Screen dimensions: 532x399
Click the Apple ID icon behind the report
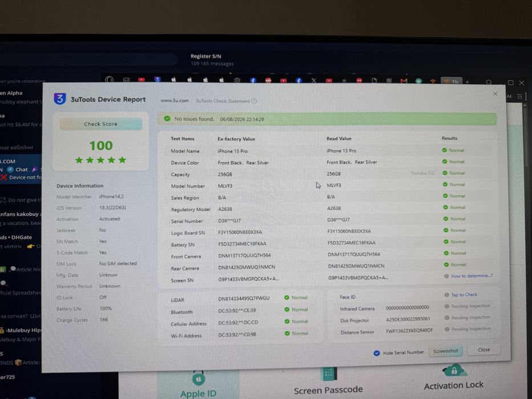(198, 378)
